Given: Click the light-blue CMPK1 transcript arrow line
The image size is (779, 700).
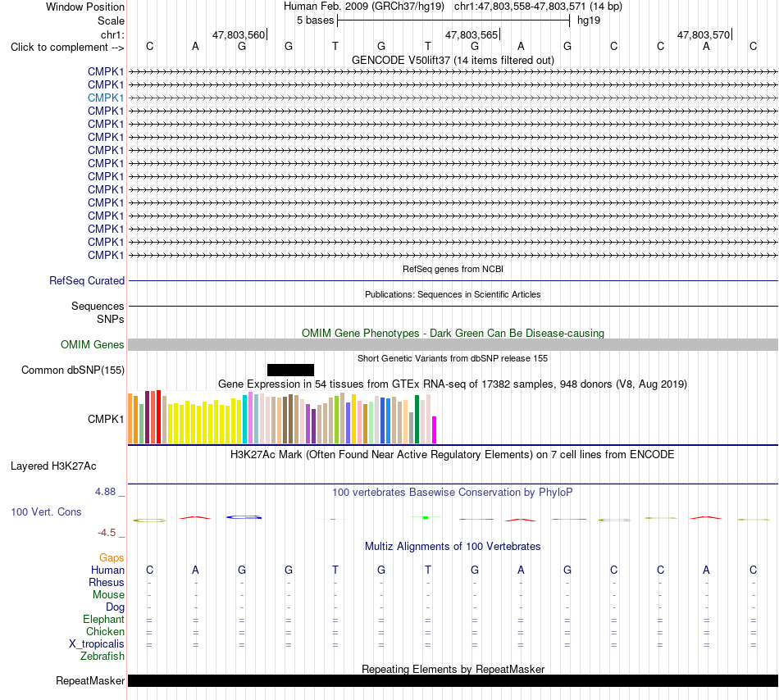Looking at the screenshot, I should (x=453, y=98).
